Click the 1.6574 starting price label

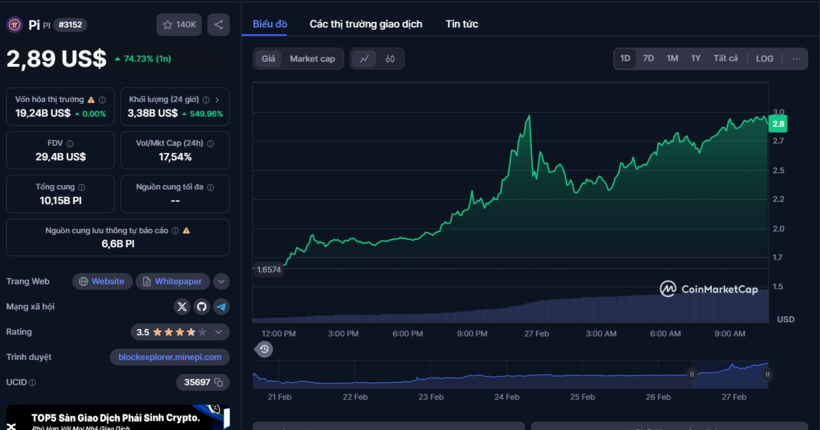click(x=269, y=269)
